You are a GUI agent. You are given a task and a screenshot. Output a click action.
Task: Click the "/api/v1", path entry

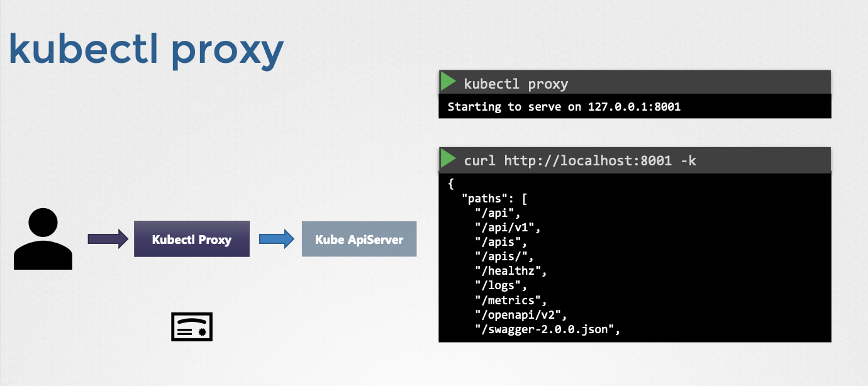point(508,228)
